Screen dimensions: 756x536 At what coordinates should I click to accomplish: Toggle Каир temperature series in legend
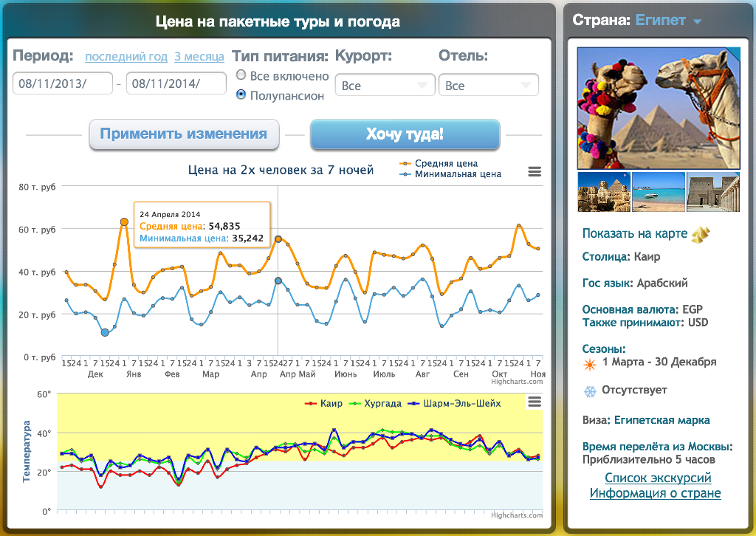pos(323,403)
